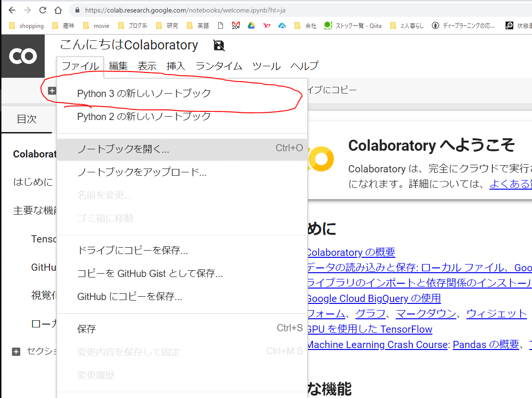Open the Google Drive bookmark icon

tap(251, 26)
